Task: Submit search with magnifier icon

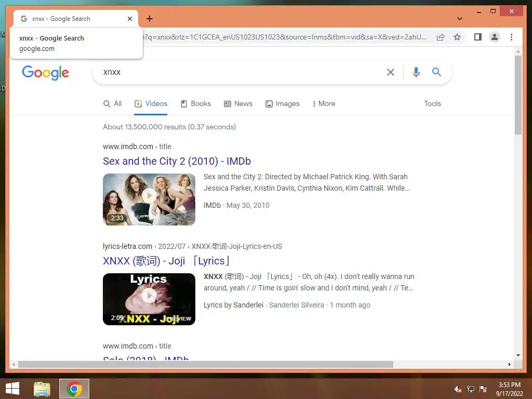Action: (436, 72)
